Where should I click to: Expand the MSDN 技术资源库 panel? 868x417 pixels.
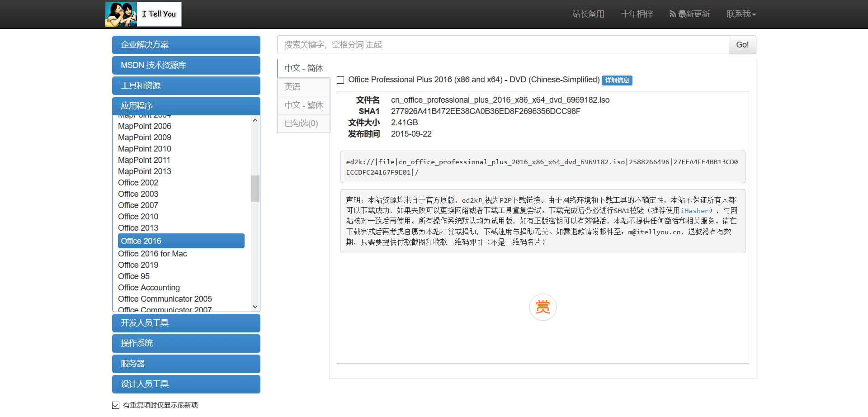(x=186, y=65)
